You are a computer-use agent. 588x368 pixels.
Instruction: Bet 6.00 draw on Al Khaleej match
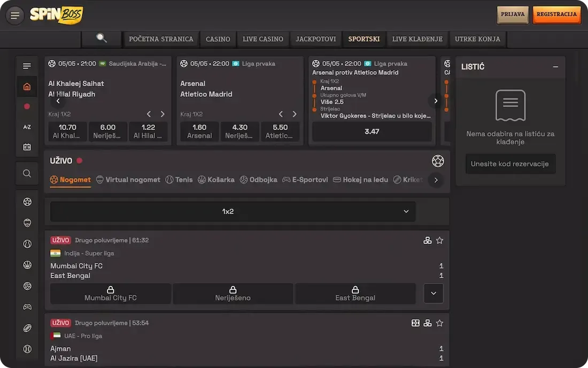[108, 132]
